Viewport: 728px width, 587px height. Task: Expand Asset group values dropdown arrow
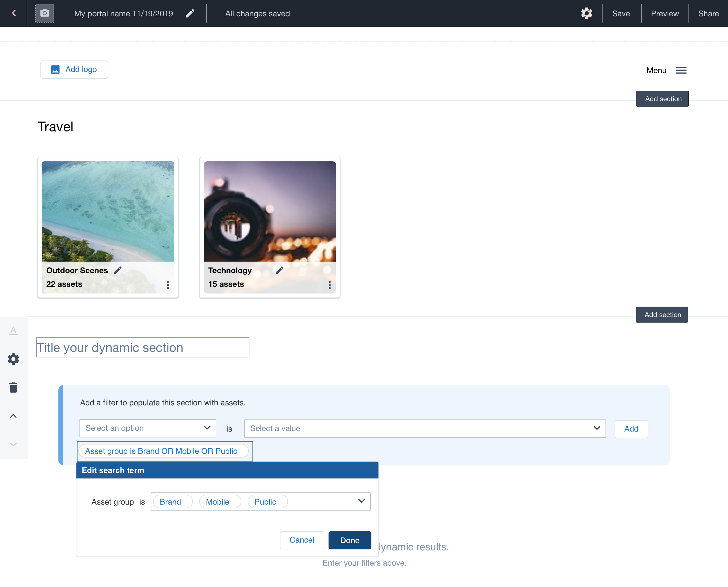pos(361,501)
